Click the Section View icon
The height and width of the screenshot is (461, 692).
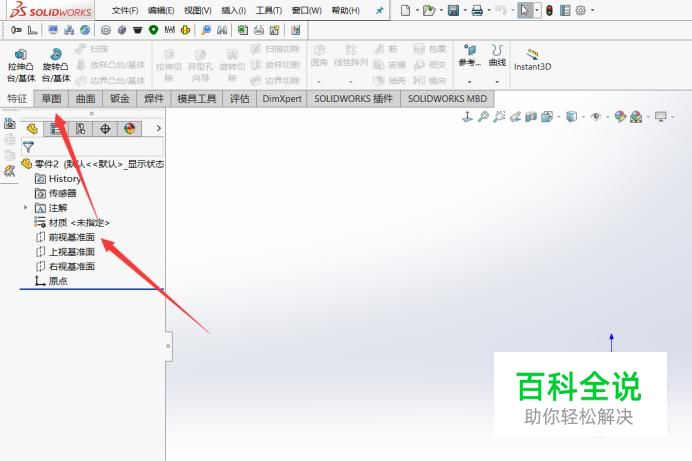point(531,116)
